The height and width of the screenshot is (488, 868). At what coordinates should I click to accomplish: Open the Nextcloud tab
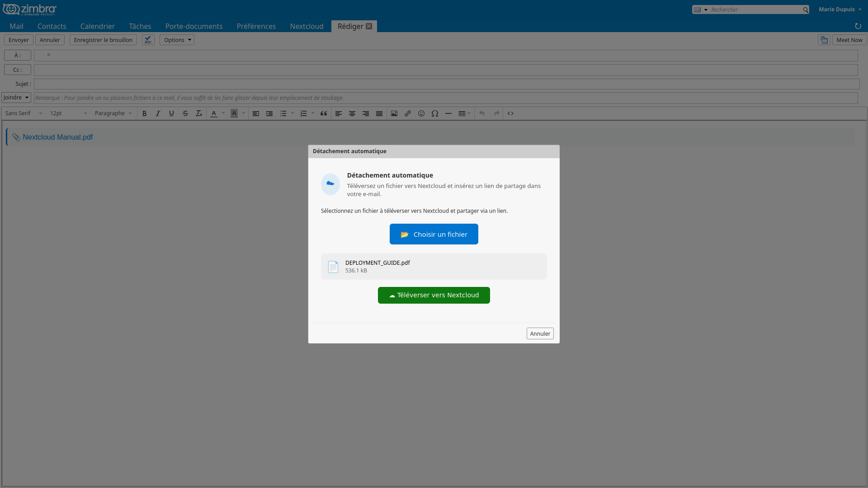[x=306, y=26]
